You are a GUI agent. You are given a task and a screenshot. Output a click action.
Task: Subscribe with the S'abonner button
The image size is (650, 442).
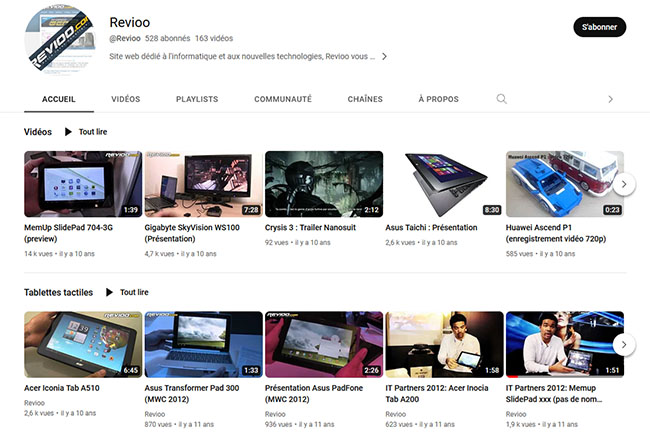click(x=599, y=27)
